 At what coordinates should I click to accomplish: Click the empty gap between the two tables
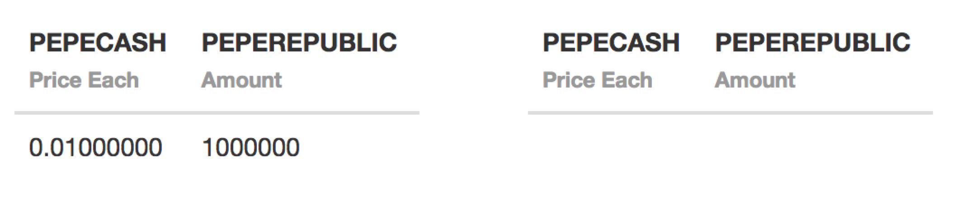tap(474, 102)
